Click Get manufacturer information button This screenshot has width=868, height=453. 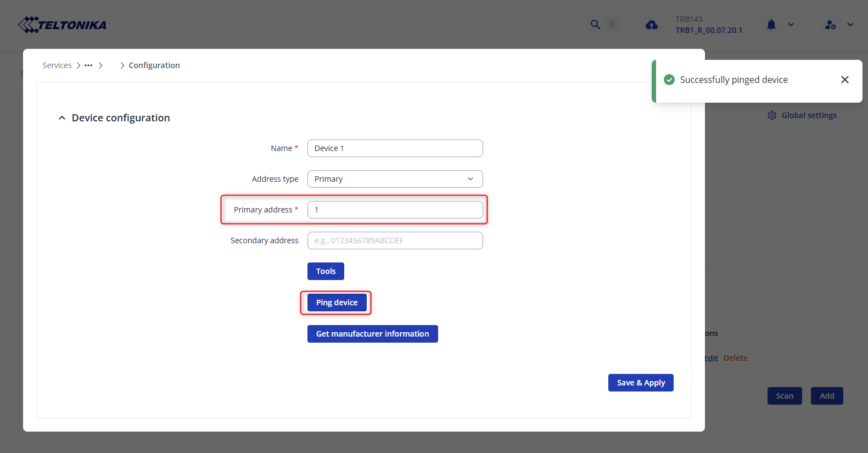pyautogui.click(x=372, y=334)
